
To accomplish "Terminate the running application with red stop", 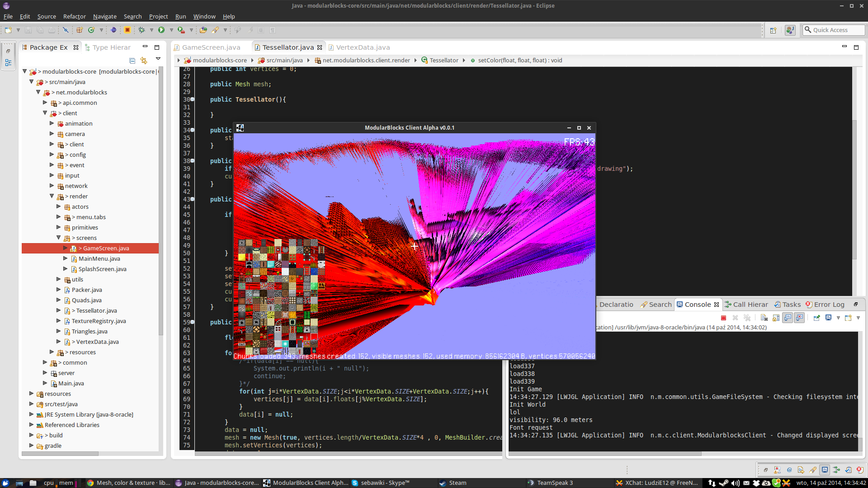I will coord(723,318).
